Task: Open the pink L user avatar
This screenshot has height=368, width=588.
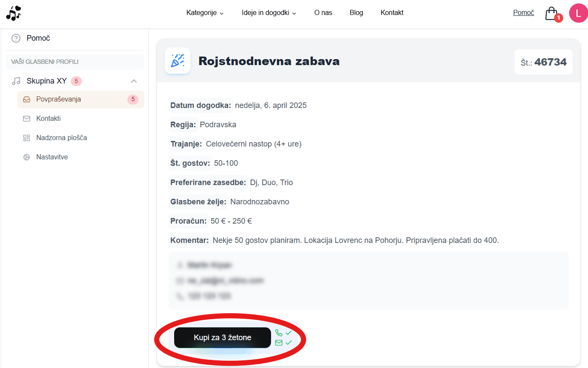Action: tap(578, 13)
